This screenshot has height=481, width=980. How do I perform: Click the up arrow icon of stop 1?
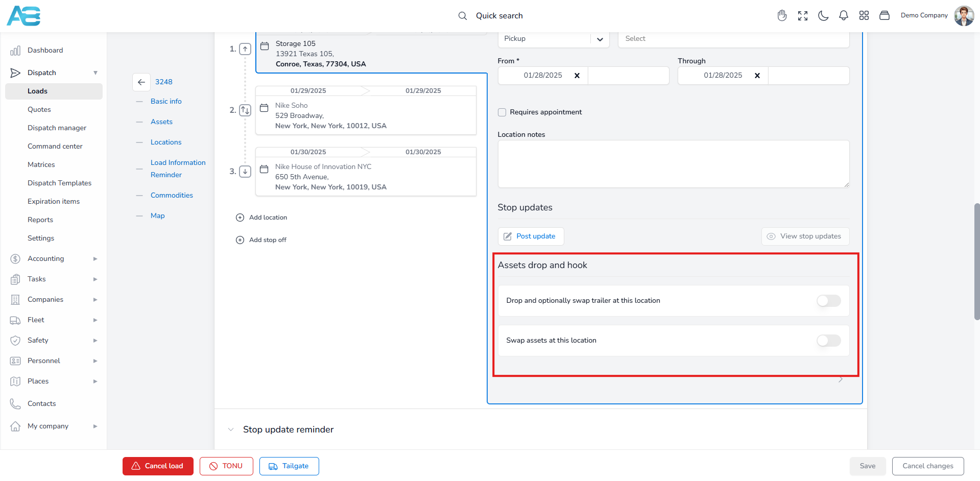245,49
